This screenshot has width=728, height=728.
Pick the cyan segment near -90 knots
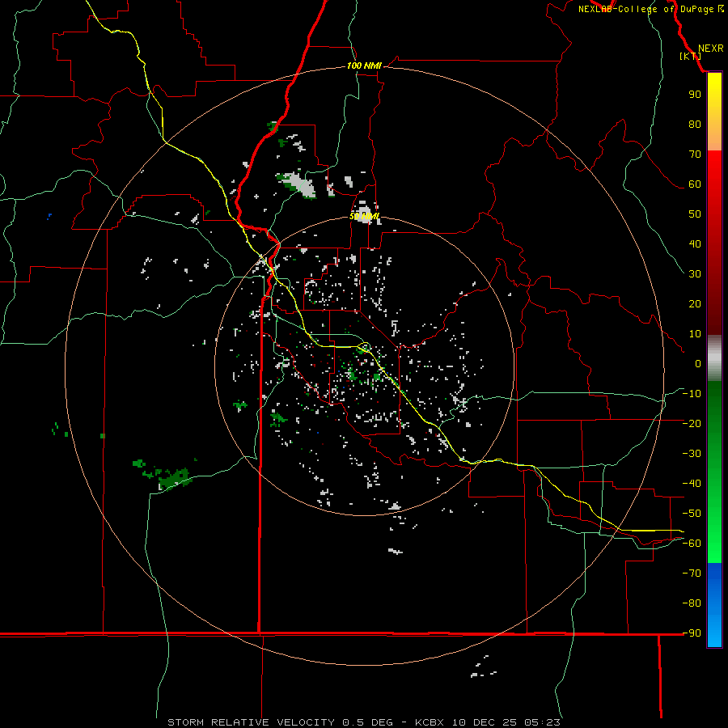click(x=714, y=633)
